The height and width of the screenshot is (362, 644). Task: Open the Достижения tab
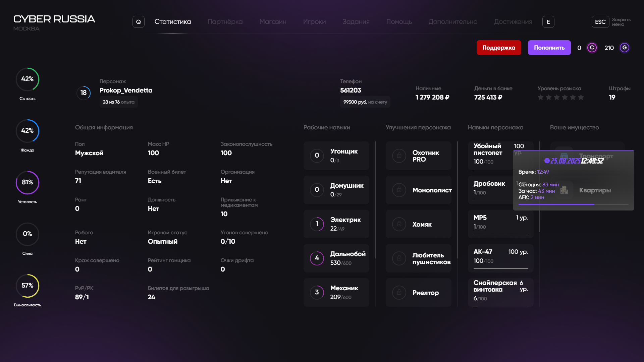(x=513, y=22)
